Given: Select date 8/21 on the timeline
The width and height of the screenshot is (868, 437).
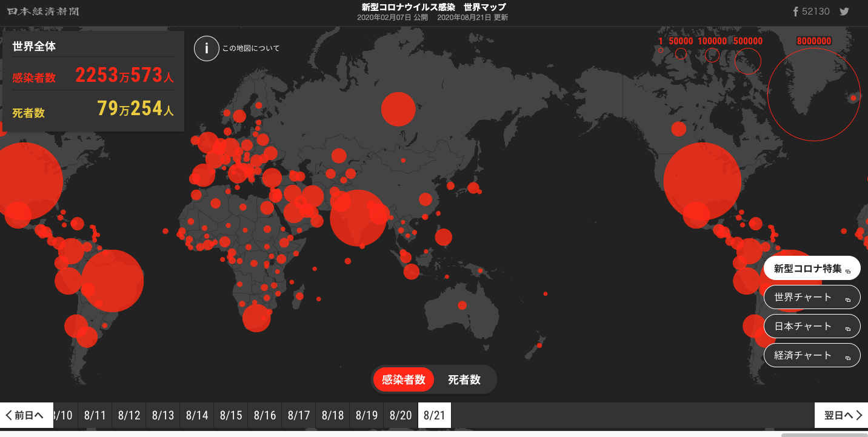Looking at the screenshot, I should pos(435,416).
